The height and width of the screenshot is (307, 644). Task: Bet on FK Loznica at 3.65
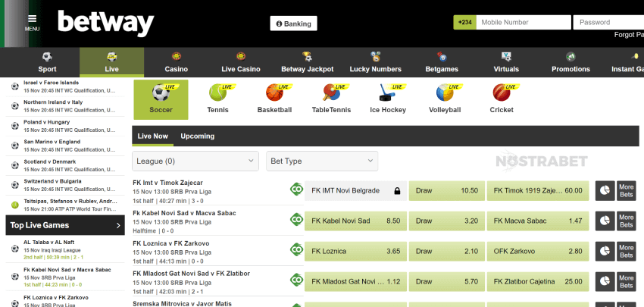355,251
